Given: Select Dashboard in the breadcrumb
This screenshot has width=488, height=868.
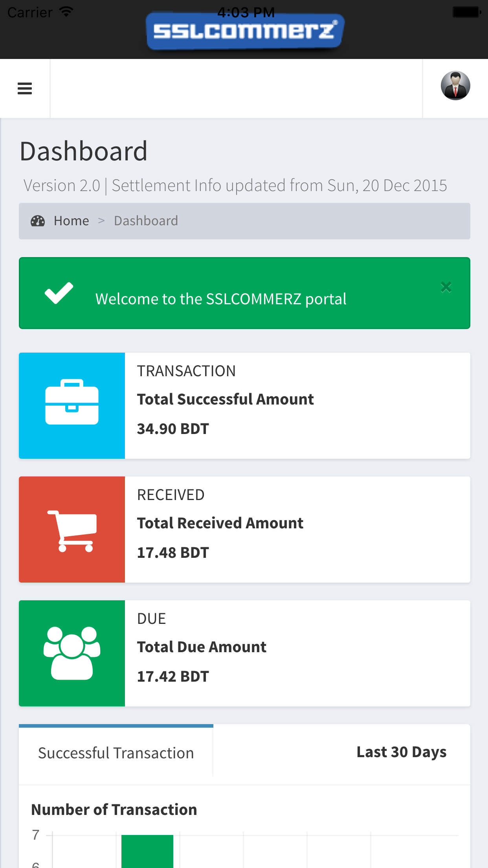Looking at the screenshot, I should point(146,221).
